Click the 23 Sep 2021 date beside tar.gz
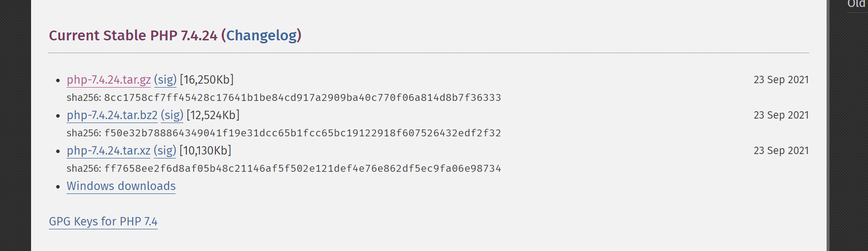This screenshot has width=868, height=251. pos(781,80)
